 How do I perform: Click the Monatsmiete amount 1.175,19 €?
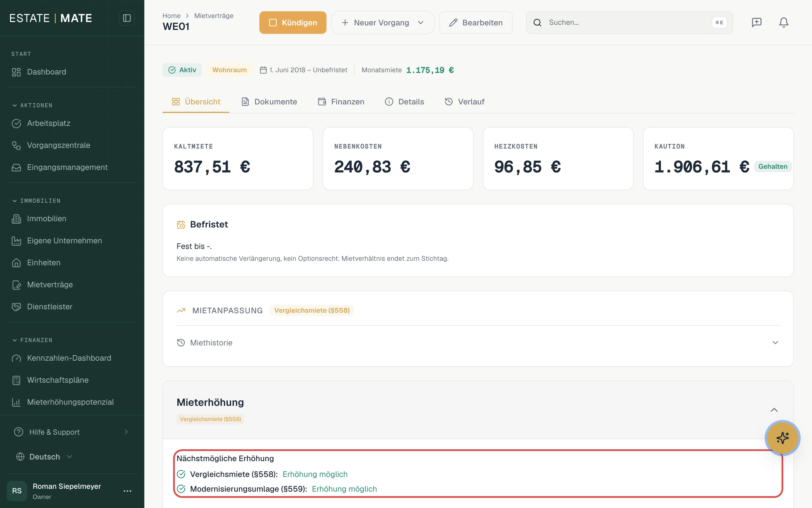[x=430, y=70]
